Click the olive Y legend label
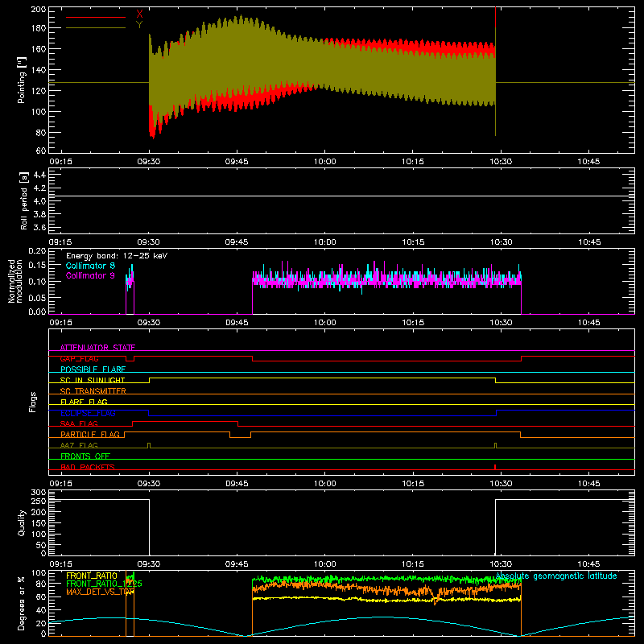The height and width of the screenshot is (644, 644). point(139,25)
